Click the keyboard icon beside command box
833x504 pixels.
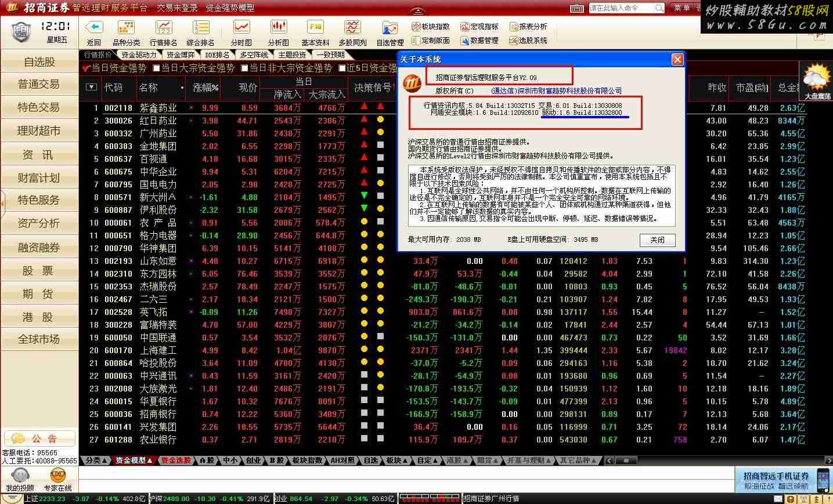pos(577,8)
